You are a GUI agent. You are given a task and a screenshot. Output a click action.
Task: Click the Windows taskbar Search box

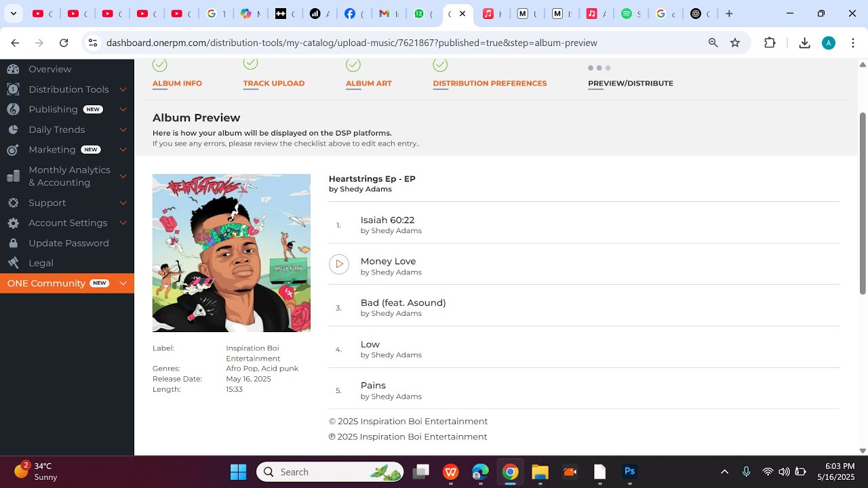[330, 472]
